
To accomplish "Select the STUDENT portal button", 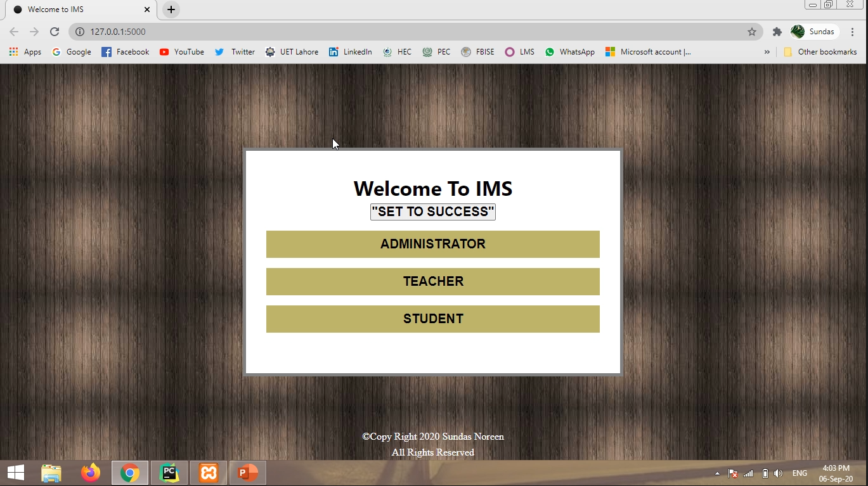I will 433,319.
